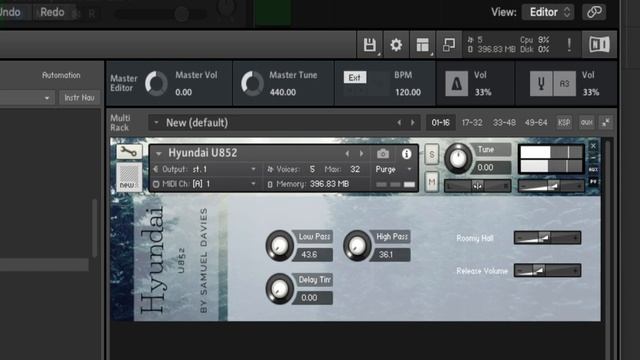The image size is (640, 360).
Task: Click the High Pass 36.1 value
Action: [x=390, y=254]
